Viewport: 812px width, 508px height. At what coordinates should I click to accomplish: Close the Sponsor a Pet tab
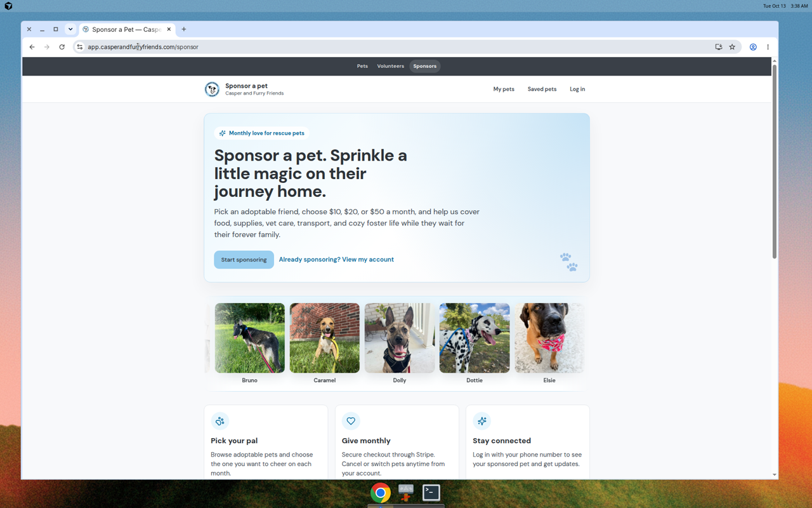click(169, 29)
